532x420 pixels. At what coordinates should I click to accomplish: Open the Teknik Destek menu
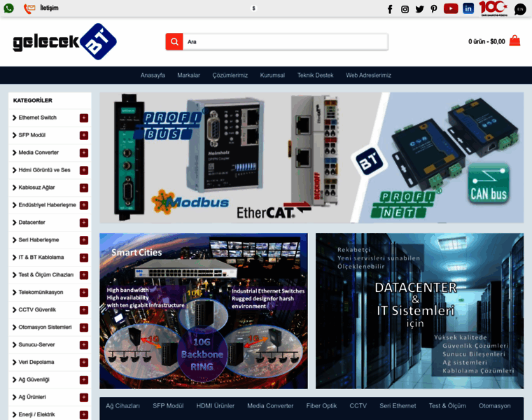tap(315, 76)
